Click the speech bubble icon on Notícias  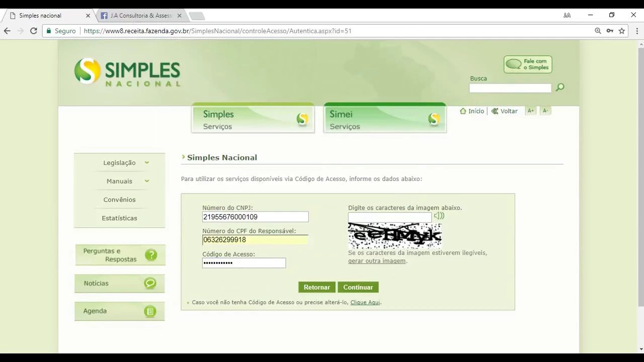150,283
